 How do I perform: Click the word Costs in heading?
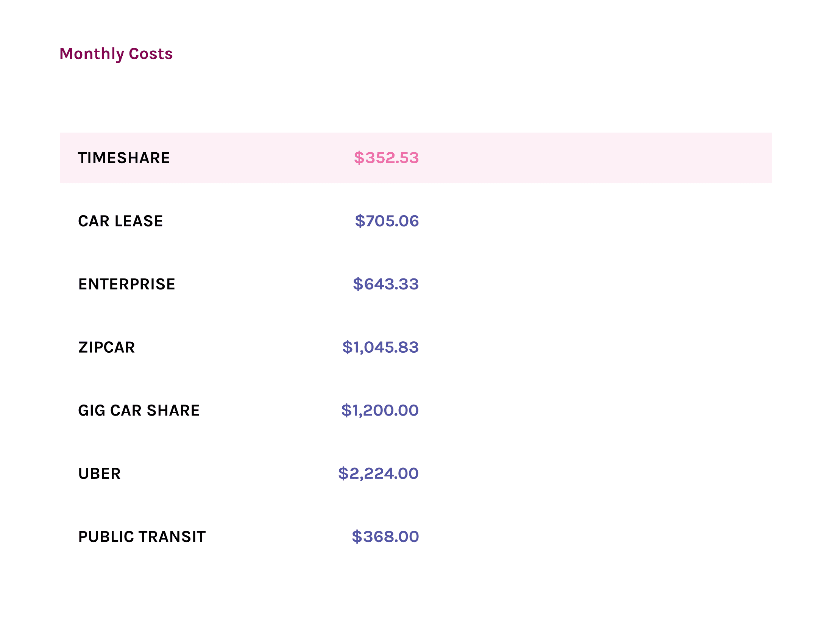coord(151,54)
